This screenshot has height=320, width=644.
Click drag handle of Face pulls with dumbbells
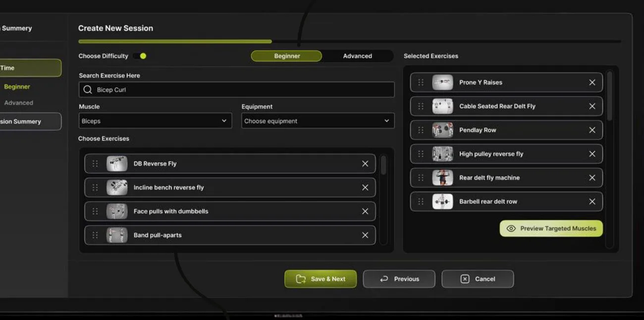point(95,211)
